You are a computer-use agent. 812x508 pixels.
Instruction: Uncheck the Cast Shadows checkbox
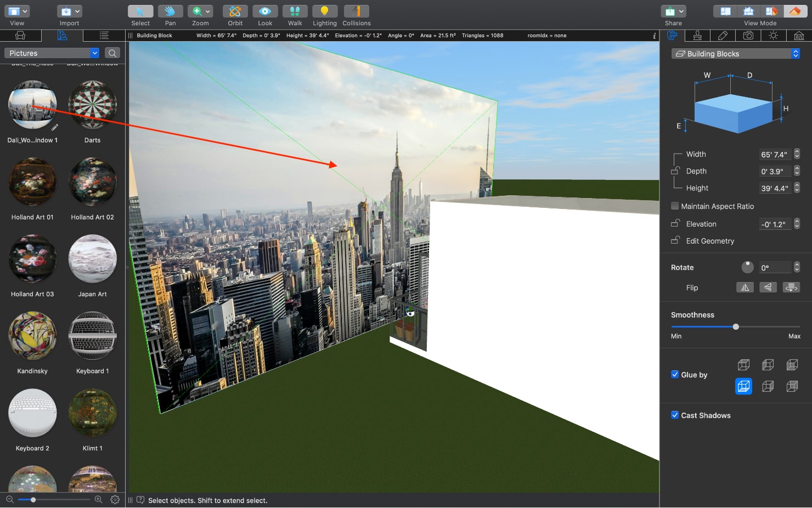point(675,415)
